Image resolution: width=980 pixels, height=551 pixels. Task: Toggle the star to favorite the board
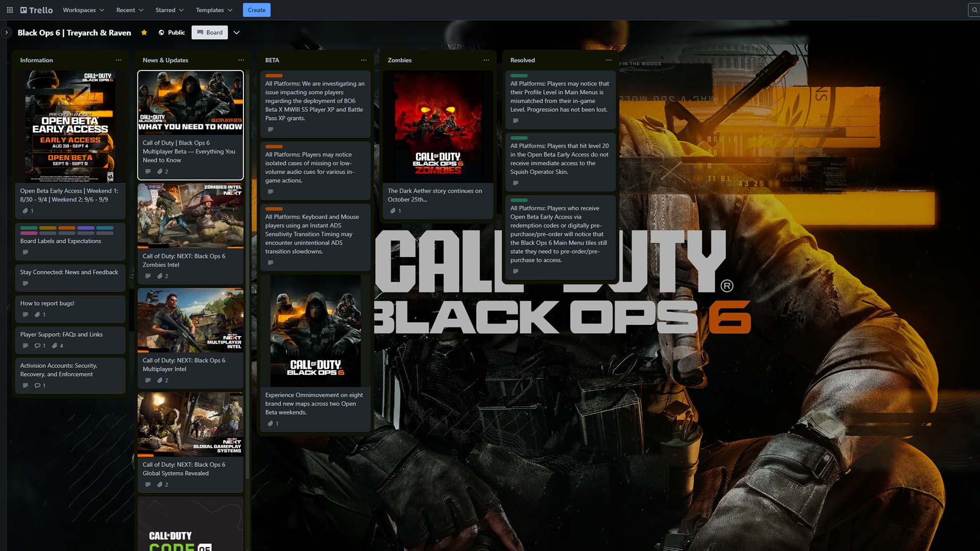144,32
